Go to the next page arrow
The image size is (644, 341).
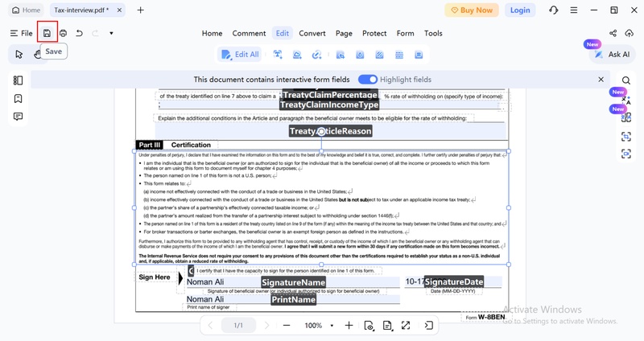coord(266,326)
